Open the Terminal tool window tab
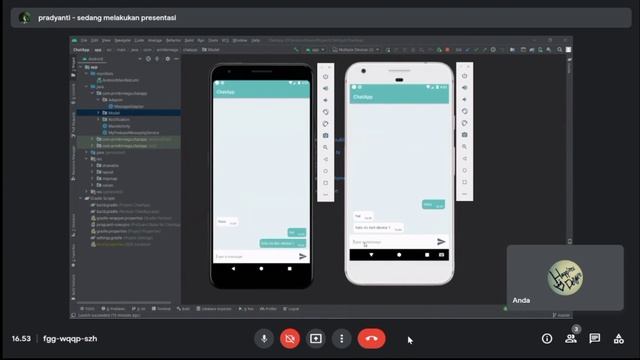The image size is (640, 360). pyautogui.click(x=161, y=309)
